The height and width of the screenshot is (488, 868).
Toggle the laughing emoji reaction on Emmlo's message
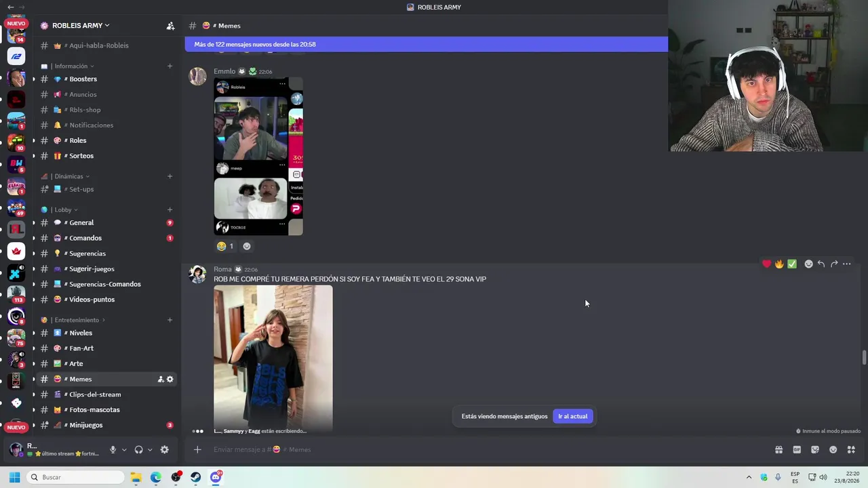pyautogui.click(x=225, y=246)
